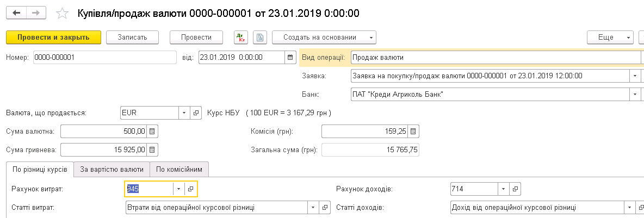
Task: Open Статті витрат item with open icon
Action: 325,207
